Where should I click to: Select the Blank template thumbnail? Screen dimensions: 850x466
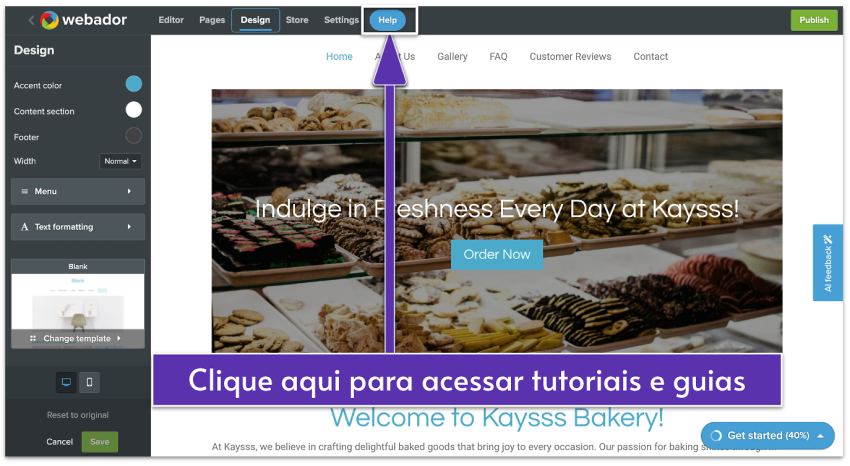click(x=77, y=298)
